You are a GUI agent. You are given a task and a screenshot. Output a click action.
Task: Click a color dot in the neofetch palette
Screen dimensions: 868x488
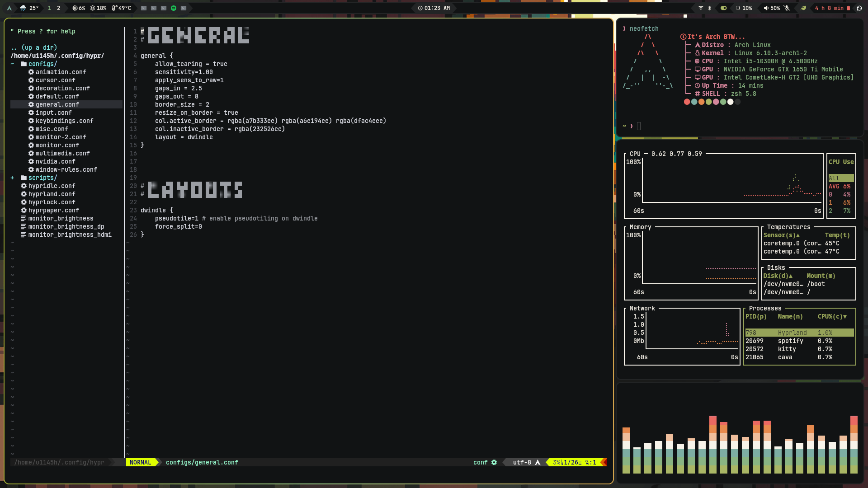pos(687,102)
